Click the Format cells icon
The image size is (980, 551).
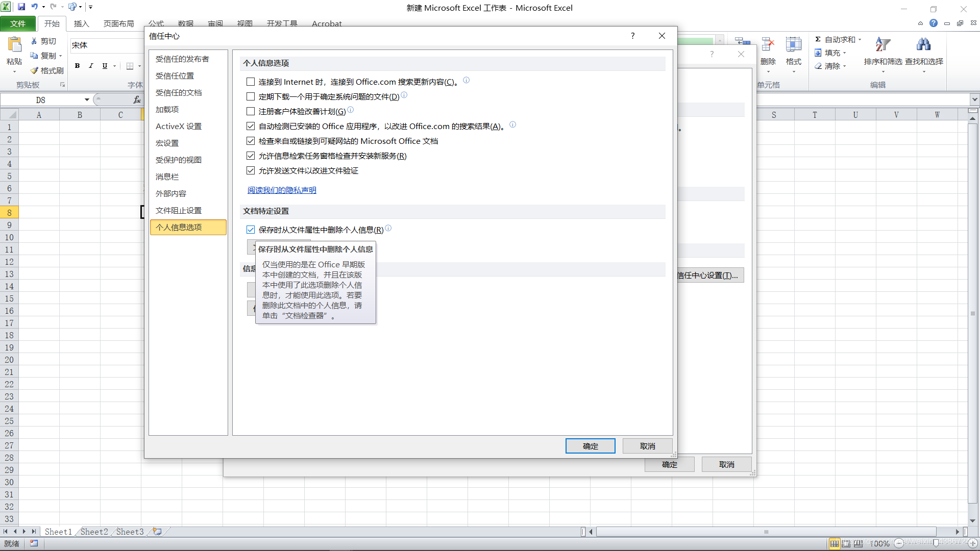(x=793, y=45)
